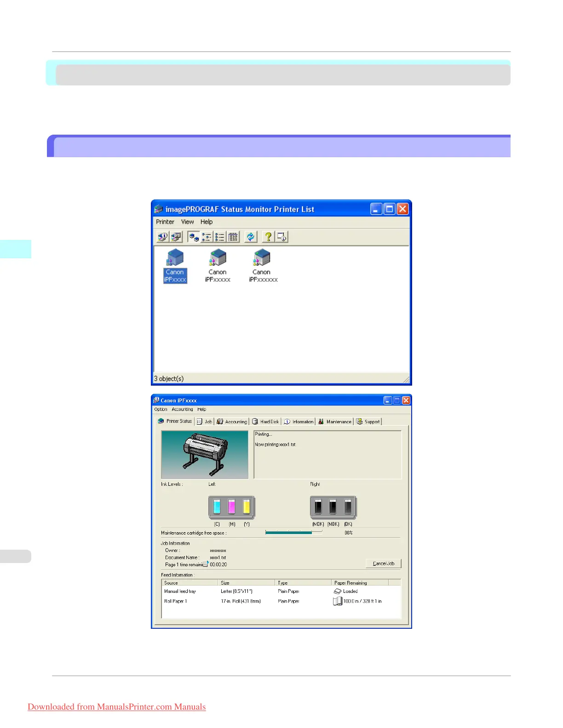This screenshot has width=563, height=728.
Task: Click the '00:00:20' time remaining value
Action: (x=218, y=564)
